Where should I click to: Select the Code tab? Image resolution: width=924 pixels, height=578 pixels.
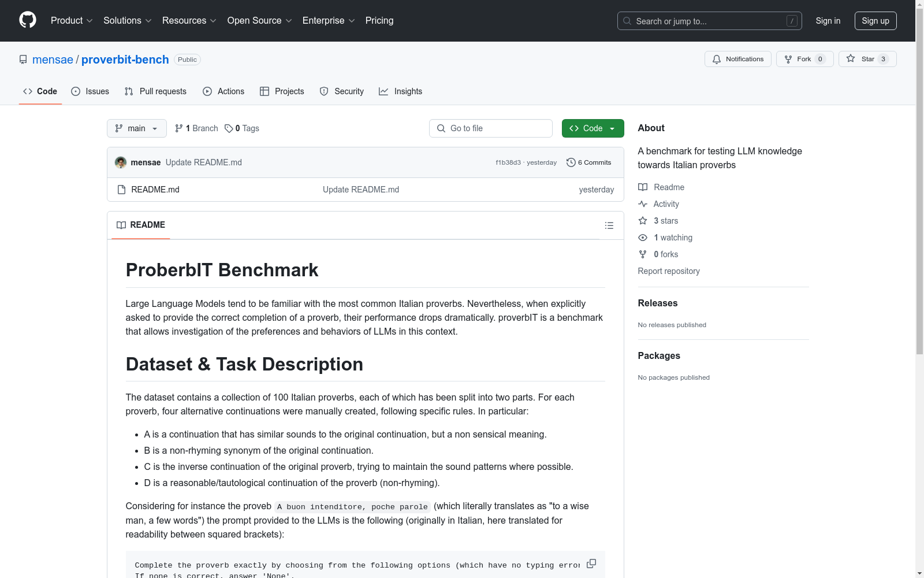[x=40, y=91]
